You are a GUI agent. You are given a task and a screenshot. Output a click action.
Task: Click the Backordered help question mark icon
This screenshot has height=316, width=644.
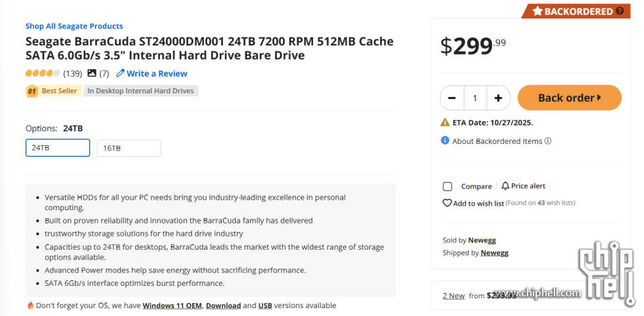(x=620, y=11)
